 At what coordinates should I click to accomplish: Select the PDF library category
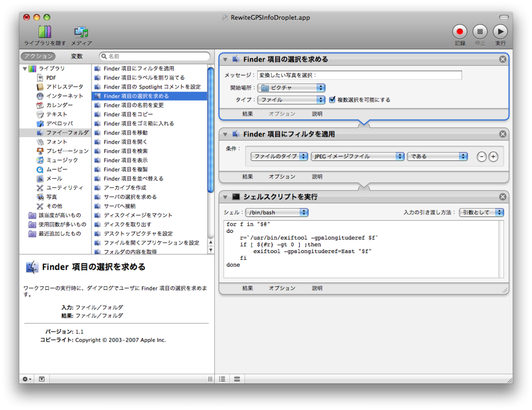click(x=51, y=78)
